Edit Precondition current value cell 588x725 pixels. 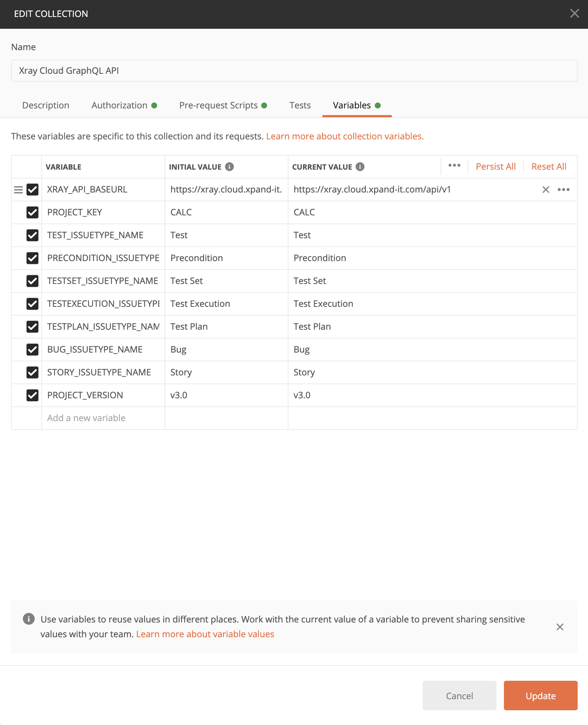point(432,258)
